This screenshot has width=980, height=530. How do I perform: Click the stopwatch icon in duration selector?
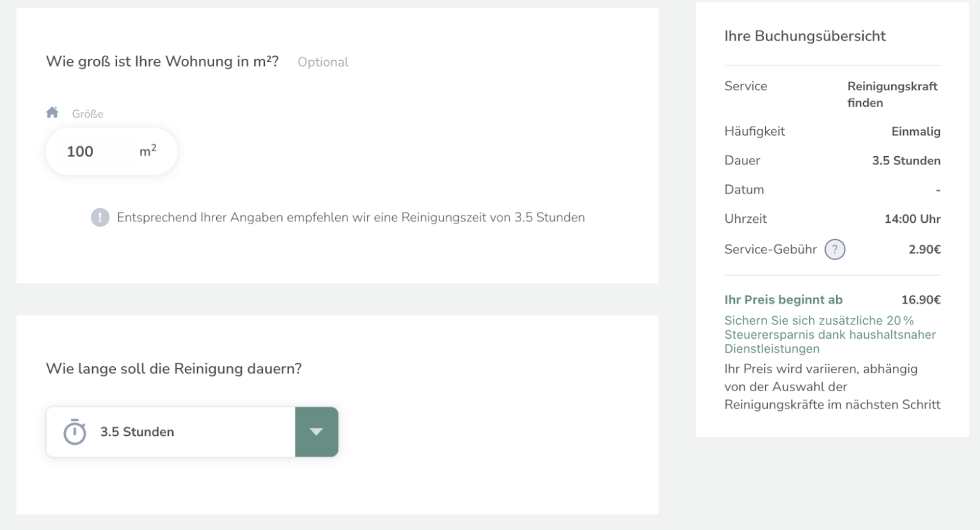[x=75, y=432]
